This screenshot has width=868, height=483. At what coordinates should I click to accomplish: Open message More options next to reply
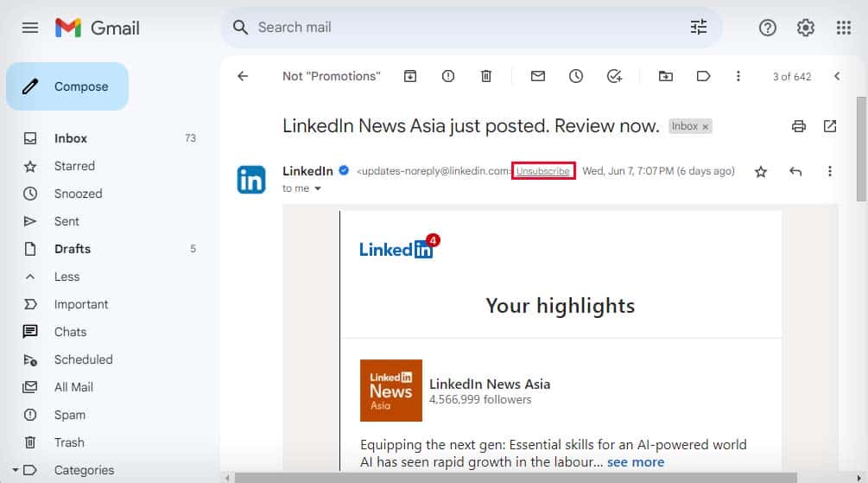click(829, 172)
